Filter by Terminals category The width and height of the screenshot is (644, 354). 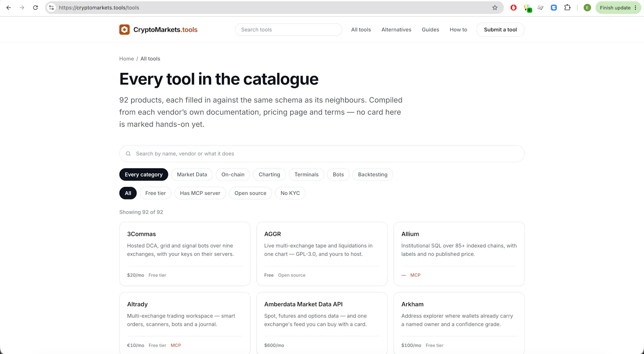[x=306, y=175]
